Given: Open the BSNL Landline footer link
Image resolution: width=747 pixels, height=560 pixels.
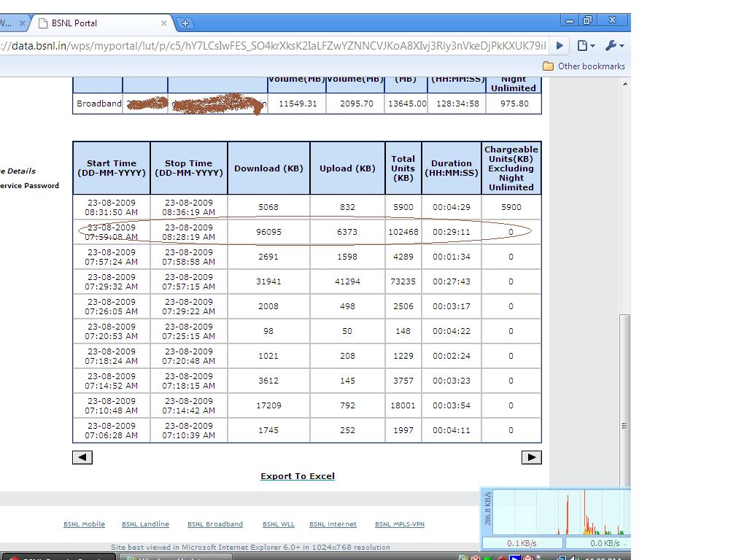Looking at the screenshot, I should [x=145, y=524].
